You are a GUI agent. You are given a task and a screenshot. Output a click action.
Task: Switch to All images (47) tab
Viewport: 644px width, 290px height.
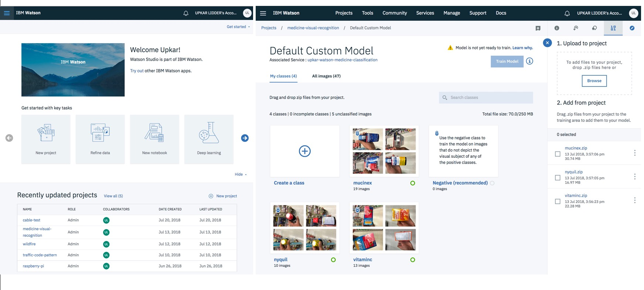(326, 76)
